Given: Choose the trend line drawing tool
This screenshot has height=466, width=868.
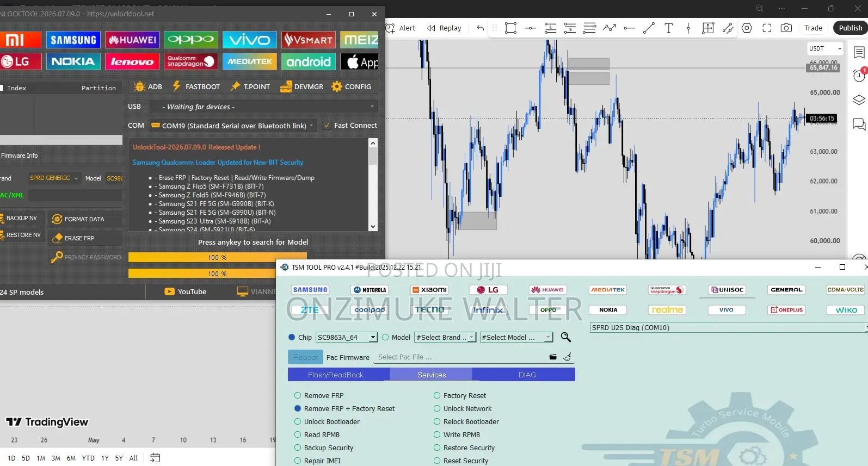Looking at the screenshot, I should tap(649, 28).
